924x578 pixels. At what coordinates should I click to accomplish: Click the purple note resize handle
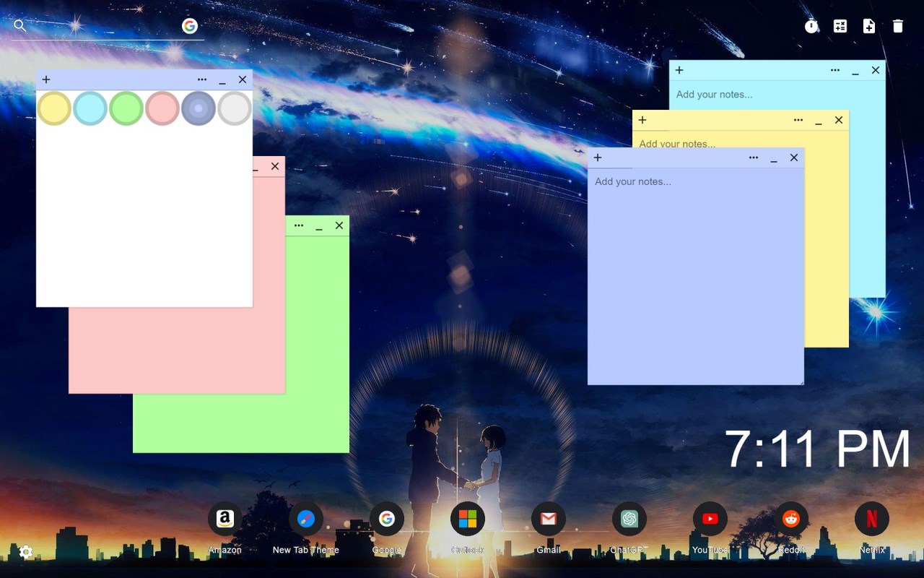[x=801, y=381]
